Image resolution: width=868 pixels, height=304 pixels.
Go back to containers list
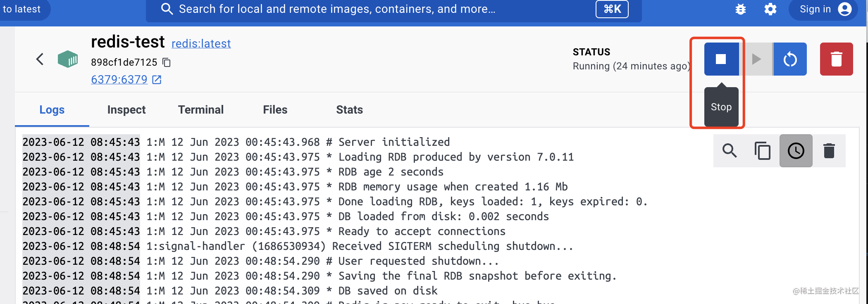pos(40,59)
